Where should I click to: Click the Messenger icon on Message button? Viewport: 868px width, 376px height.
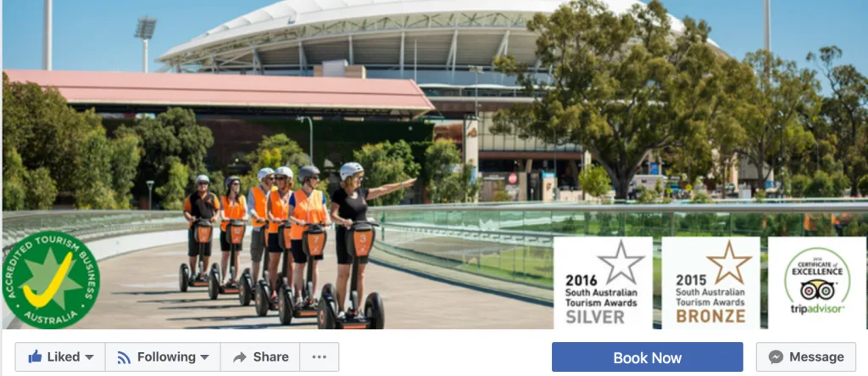(x=776, y=357)
